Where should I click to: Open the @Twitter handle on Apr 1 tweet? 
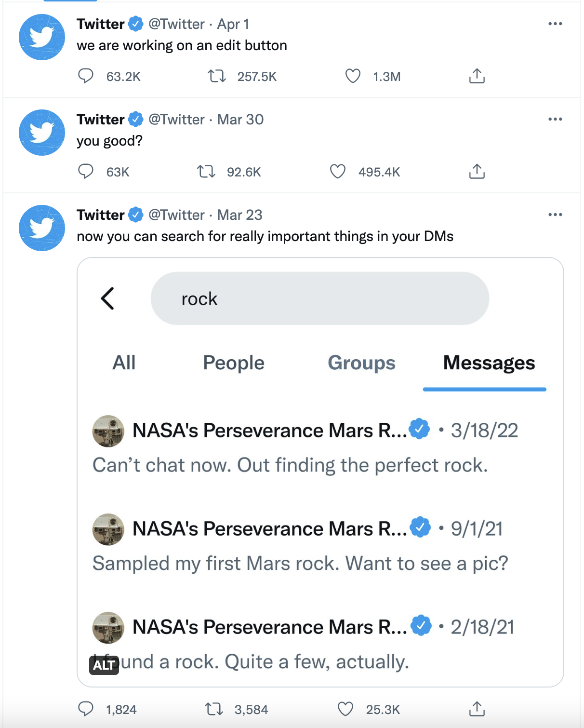tap(176, 24)
